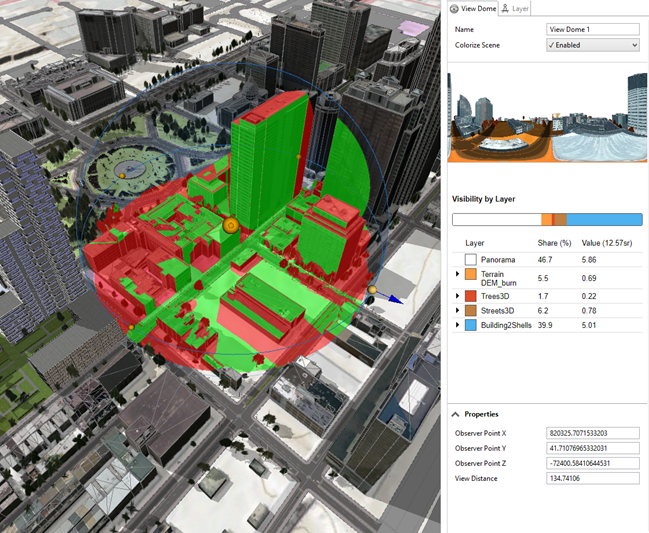Image resolution: width=649 pixels, height=533 pixels.
Task: Click the orange observer point handle
Action: click(230, 226)
